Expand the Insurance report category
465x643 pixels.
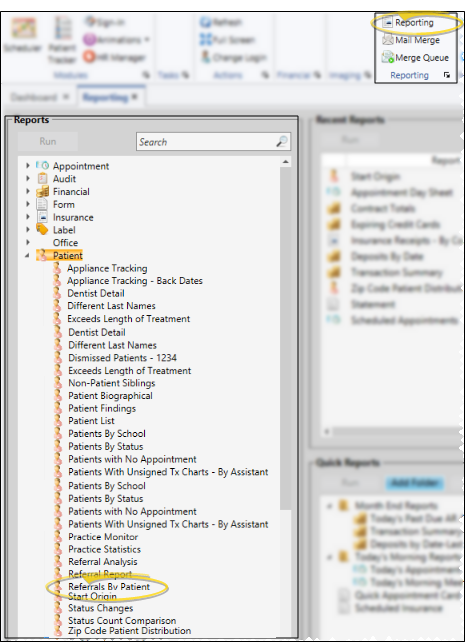pos(27,217)
